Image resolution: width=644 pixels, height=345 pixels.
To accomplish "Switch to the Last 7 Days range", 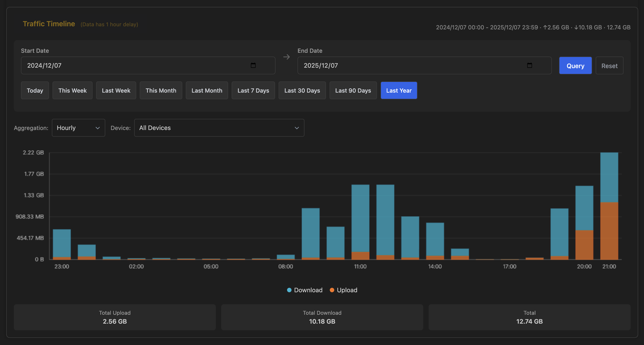I will coord(253,90).
